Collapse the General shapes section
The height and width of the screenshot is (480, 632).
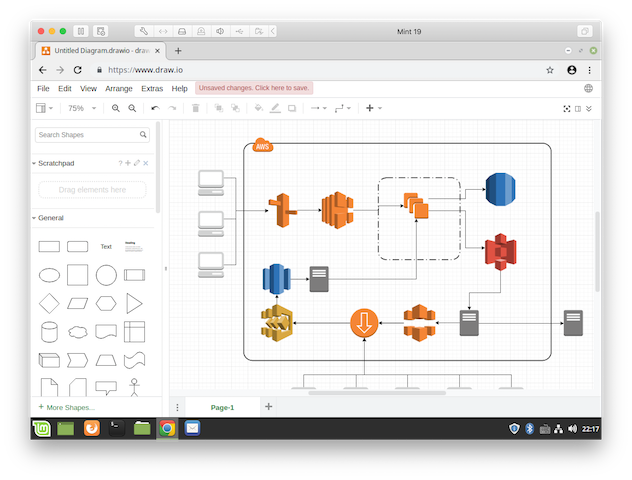[51, 217]
